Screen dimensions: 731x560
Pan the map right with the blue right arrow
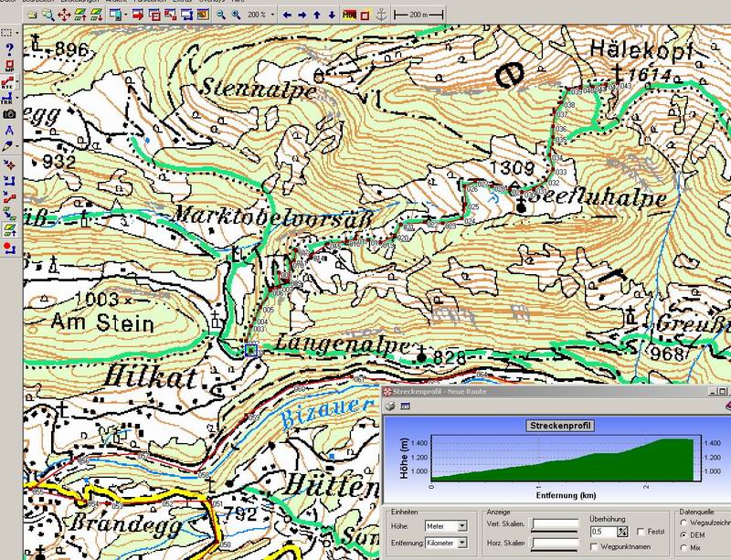click(x=302, y=15)
